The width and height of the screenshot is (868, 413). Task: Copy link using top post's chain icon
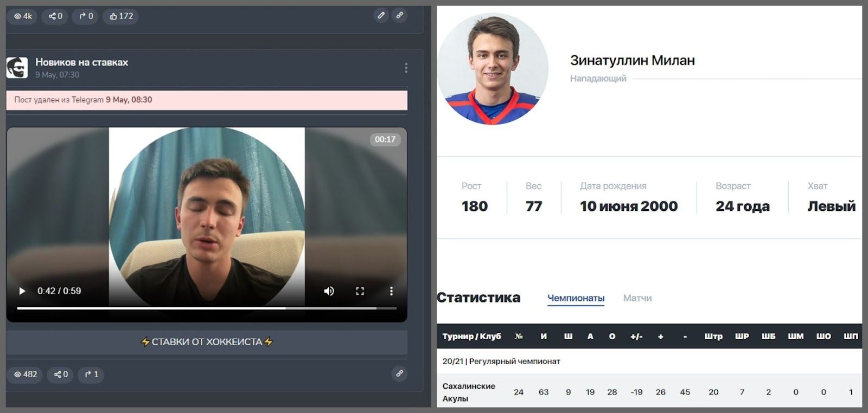pyautogui.click(x=400, y=15)
